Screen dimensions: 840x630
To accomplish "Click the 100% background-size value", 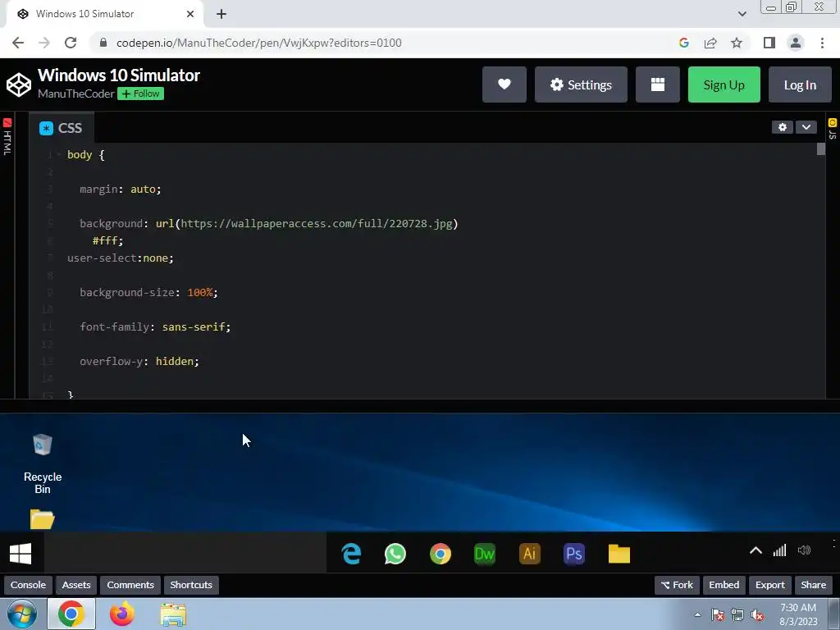I will tap(200, 293).
